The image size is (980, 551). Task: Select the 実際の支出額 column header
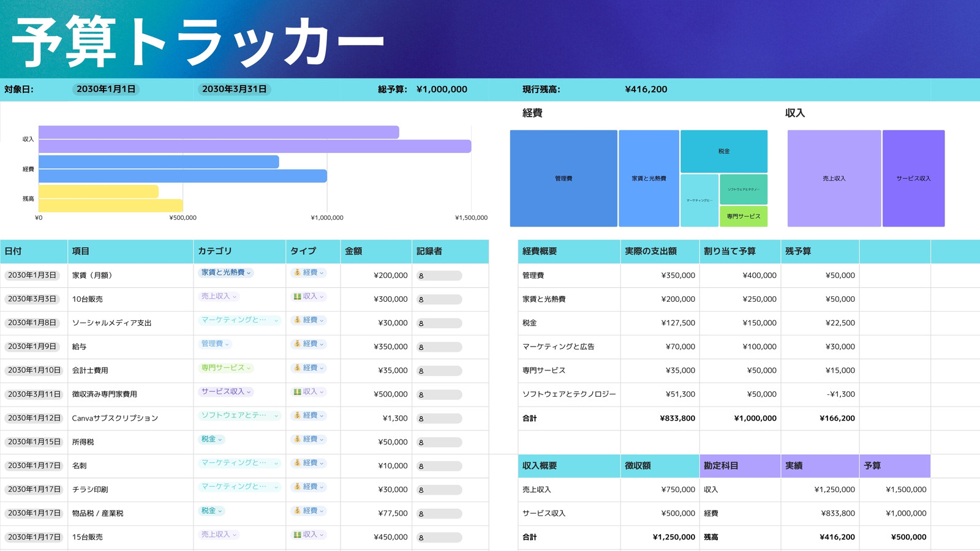(x=660, y=251)
